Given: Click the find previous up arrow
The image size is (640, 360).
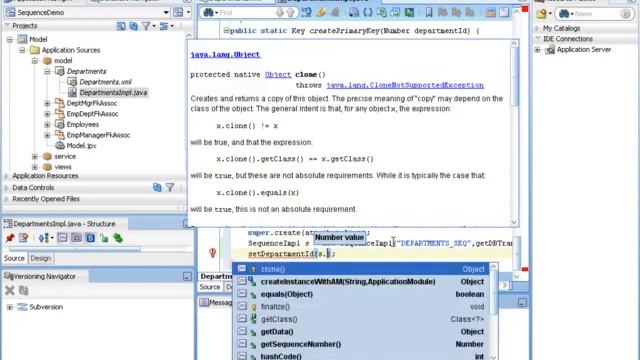Looking at the screenshot, I should [x=291, y=13].
